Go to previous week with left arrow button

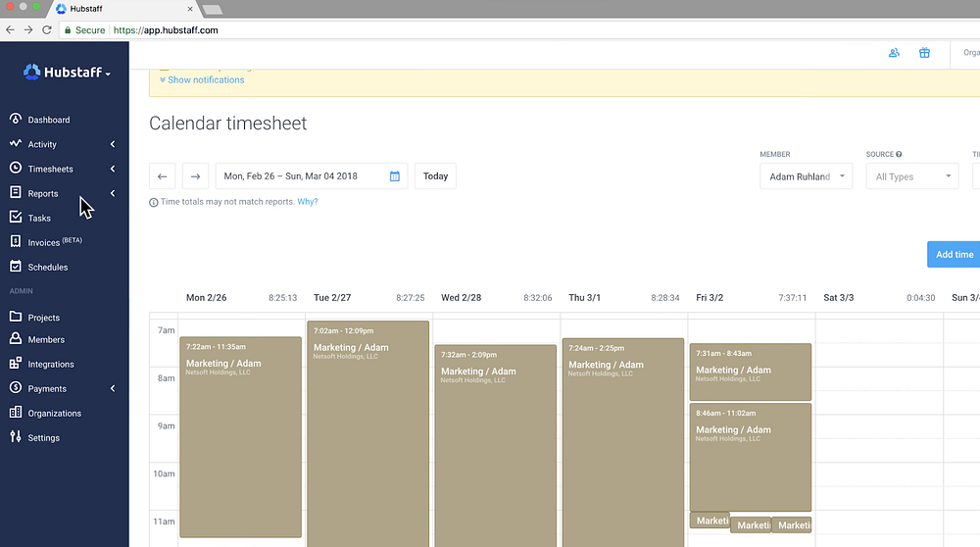pyautogui.click(x=163, y=176)
